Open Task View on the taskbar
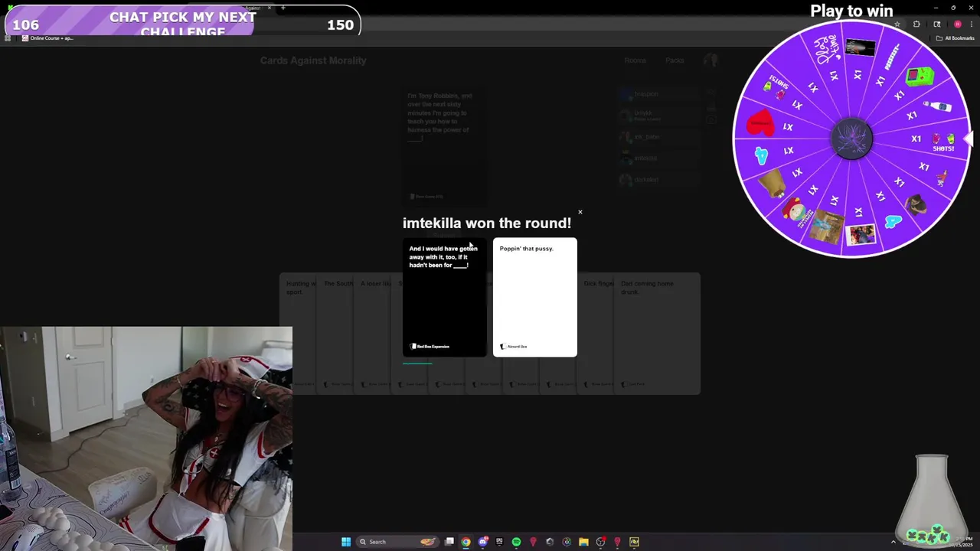 coord(449,542)
